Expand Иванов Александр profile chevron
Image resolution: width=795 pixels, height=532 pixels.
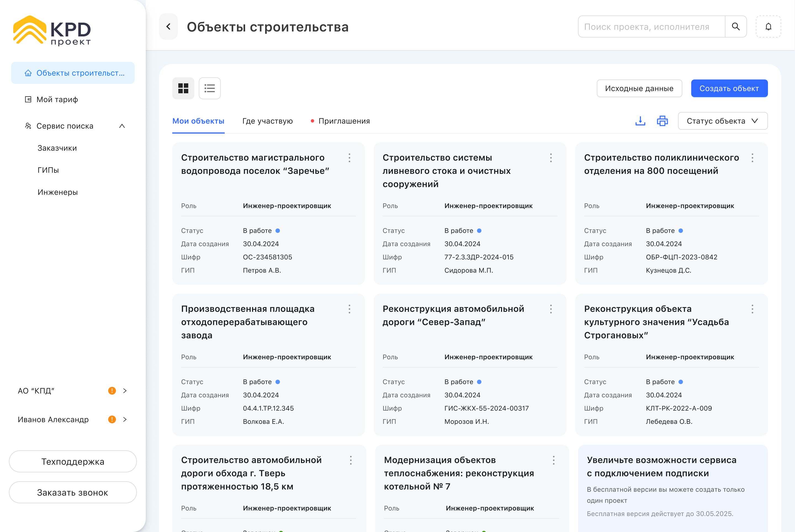pyautogui.click(x=125, y=420)
